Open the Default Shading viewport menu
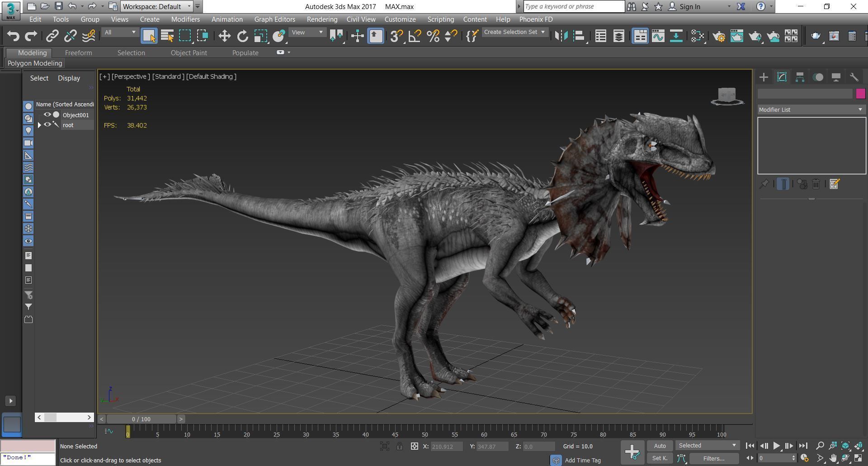This screenshot has height=466, width=868. 211,76
